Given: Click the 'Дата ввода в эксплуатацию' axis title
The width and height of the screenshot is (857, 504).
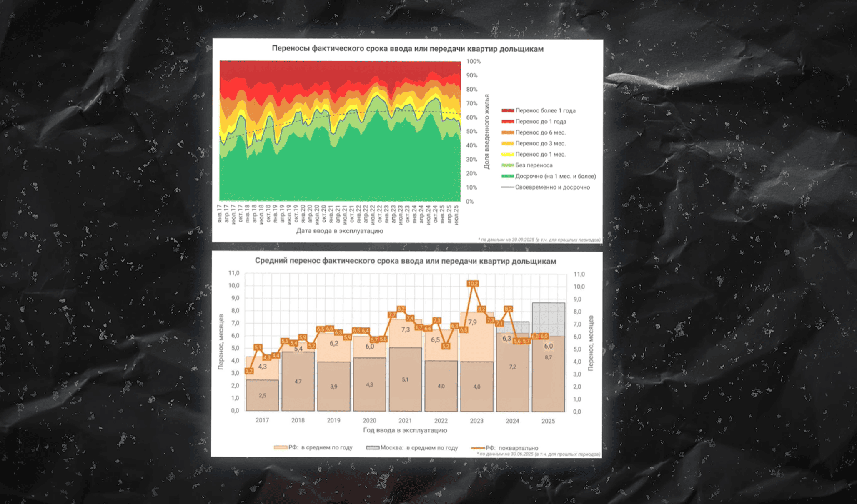Looking at the screenshot, I should tap(339, 231).
